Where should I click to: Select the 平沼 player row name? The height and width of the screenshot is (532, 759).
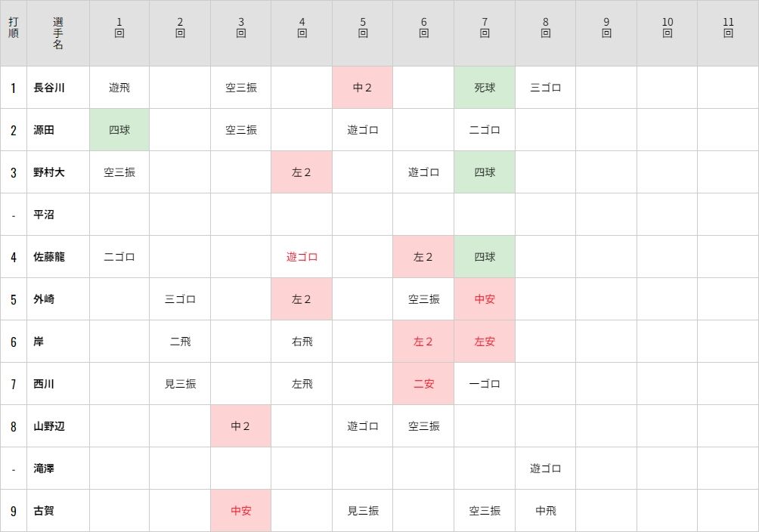[44, 215]
